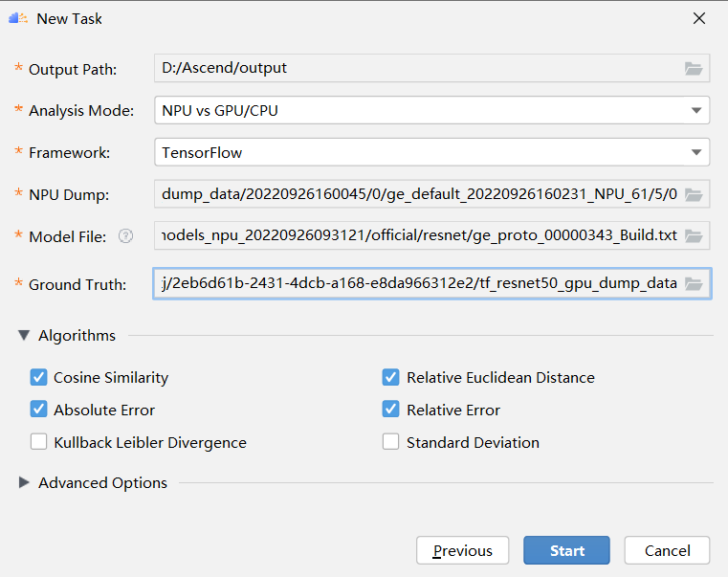Open the Analysis Mode dropdown
The width and height of the screenshot is (728, 577).
point(431,110)
